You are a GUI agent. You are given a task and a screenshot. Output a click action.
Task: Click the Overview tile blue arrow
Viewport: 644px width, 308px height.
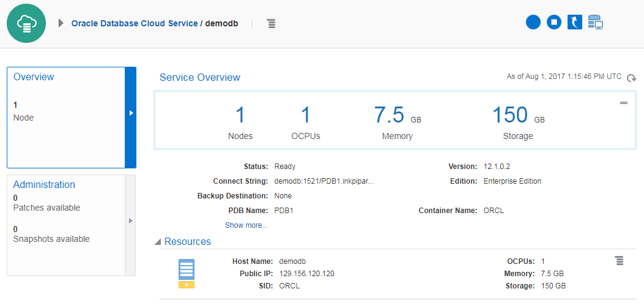click(x=130, y=113)
